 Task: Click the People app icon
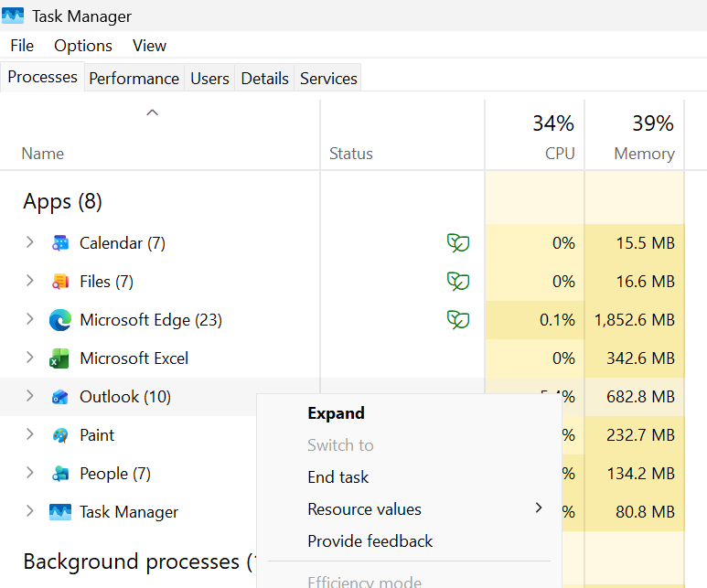point(60,474)
